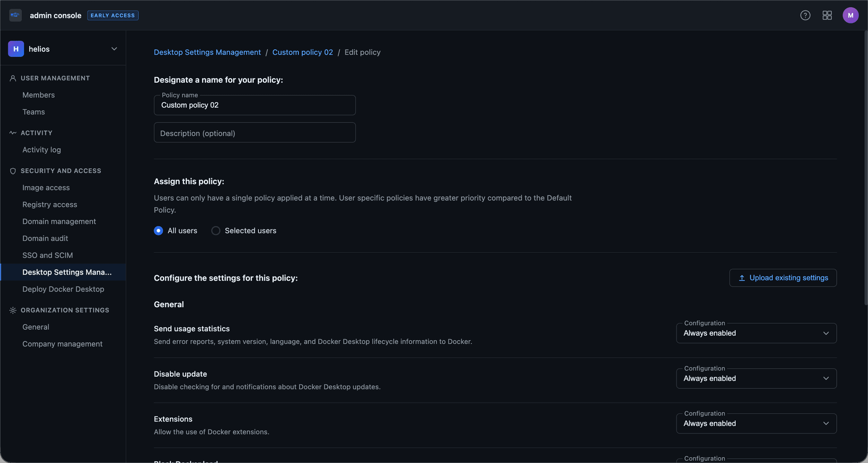
Task: Open the Desktop Settings Management breadcrumb link
Action: 207,52
